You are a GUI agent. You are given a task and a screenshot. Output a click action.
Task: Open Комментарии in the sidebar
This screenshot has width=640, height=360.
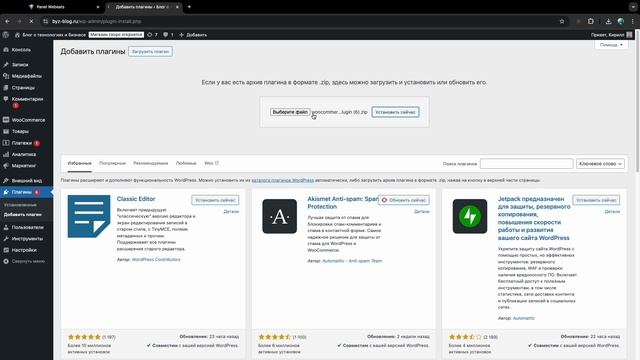[27, 99]
